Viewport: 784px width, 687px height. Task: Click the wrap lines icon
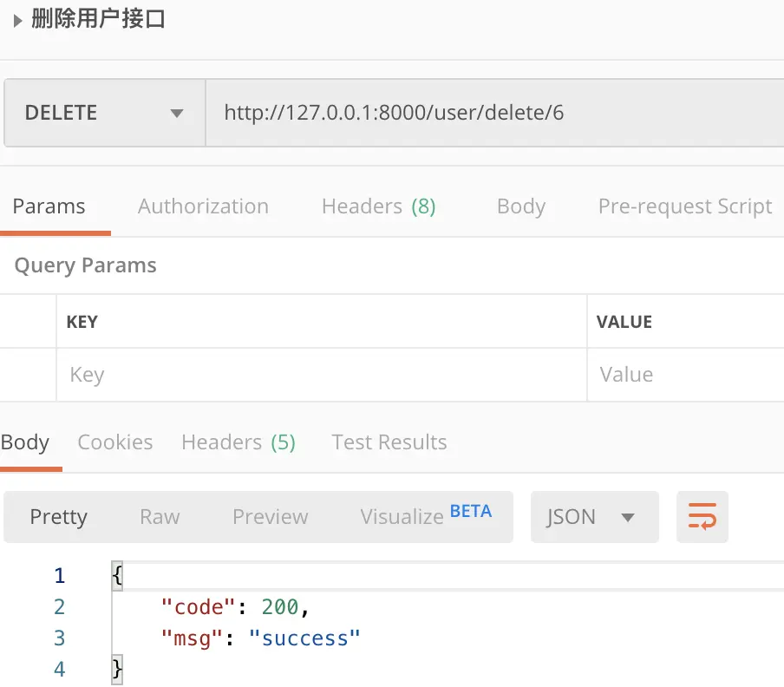tap(702, 517)
